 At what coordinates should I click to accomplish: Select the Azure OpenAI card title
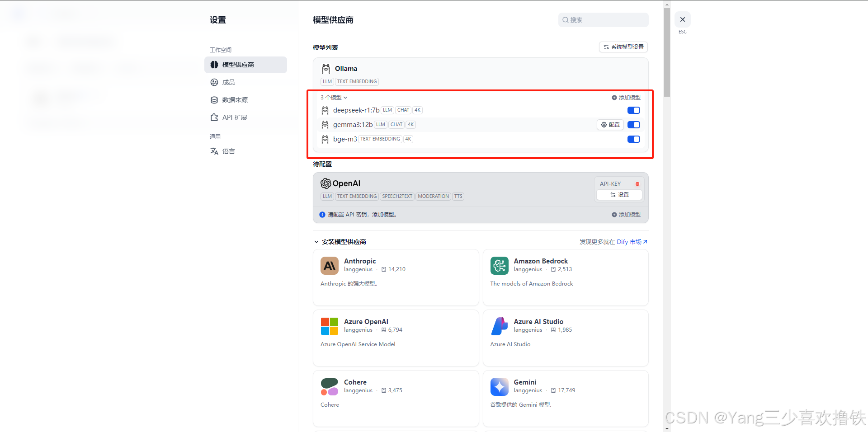(366, 322)
